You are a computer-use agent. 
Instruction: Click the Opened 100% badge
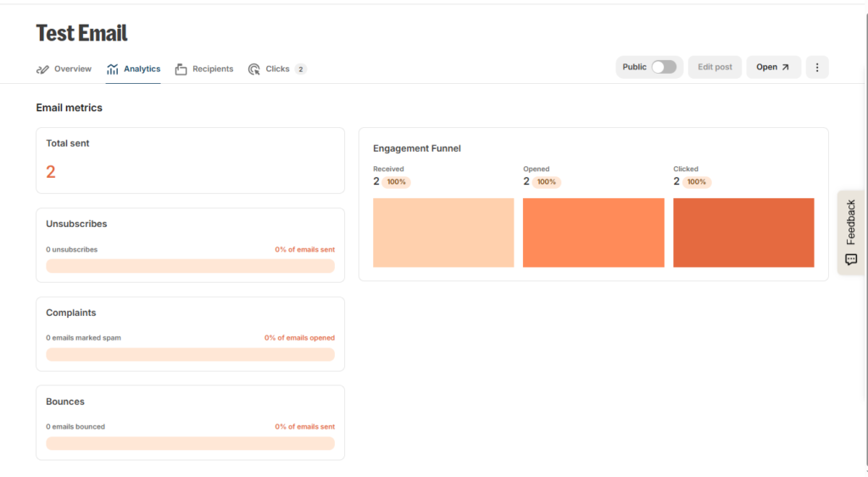point(547,182)
